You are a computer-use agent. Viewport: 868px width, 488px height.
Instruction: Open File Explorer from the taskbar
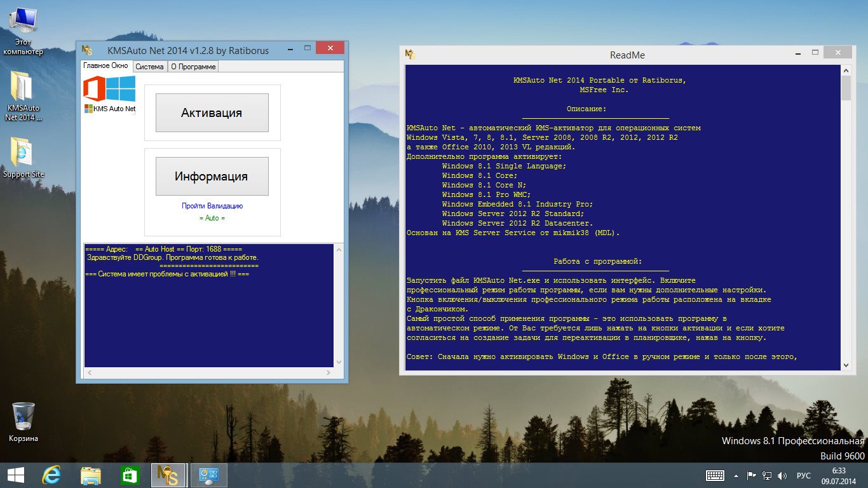pos(91,475)
